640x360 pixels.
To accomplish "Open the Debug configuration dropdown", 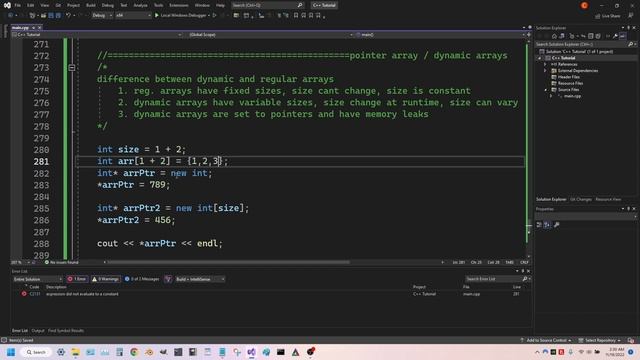I will tap(102, 15).
